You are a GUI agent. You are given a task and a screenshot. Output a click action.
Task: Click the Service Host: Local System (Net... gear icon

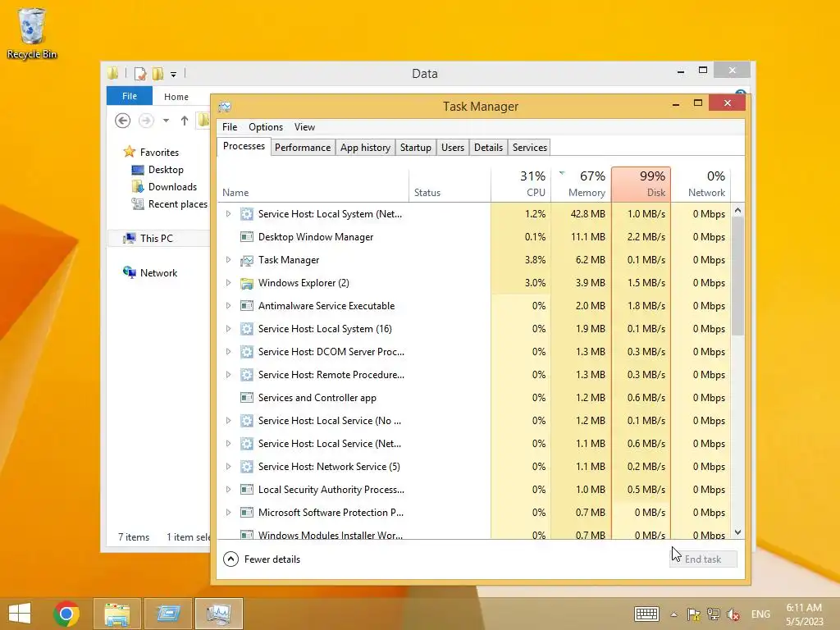coord(246,214)
